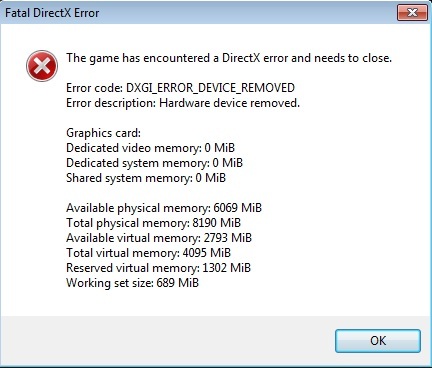Close the Fatal DirectX Error dialog
This screenshot has height=368, width=432.
pyautogui.click(x=412, y=13)
